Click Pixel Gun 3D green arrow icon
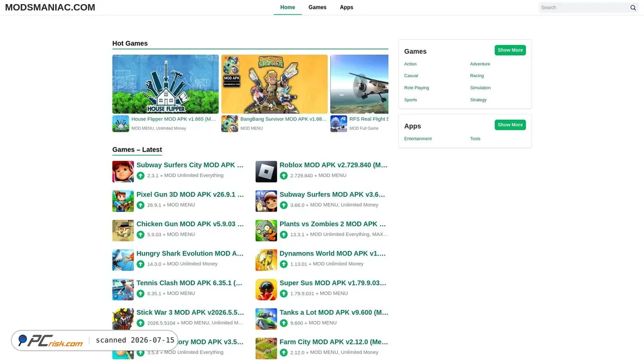The image size is (644, 362). [x=141, y=205]
